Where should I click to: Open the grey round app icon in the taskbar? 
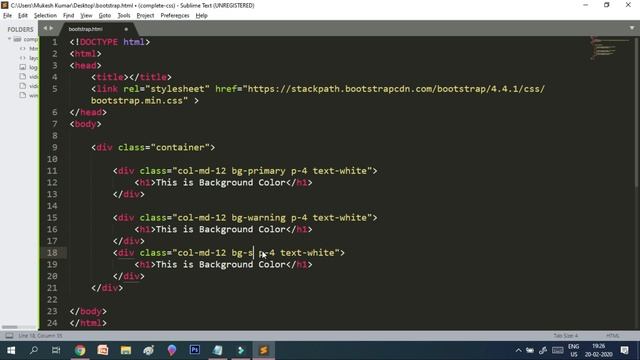point(149,350)
